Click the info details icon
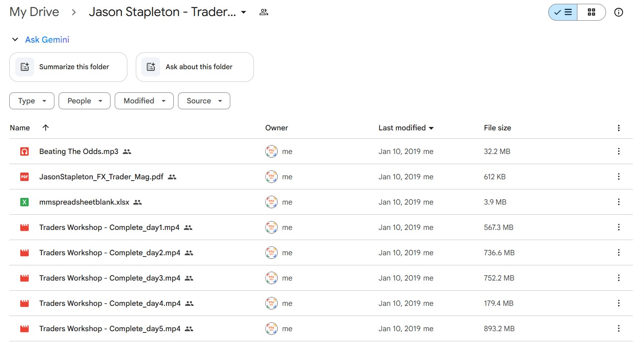The height and width of the screenshot is (343, 644). 618,12
